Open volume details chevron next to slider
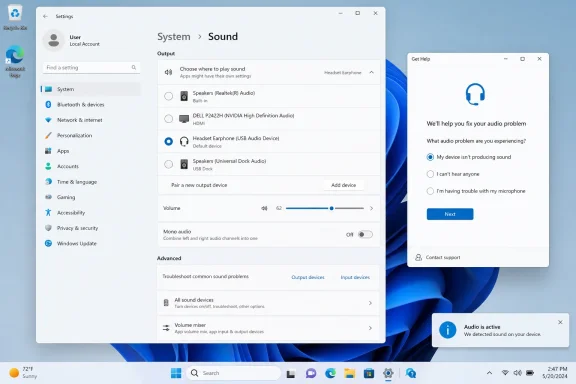This screenshot has height=384, width=576. click(371, 208)
